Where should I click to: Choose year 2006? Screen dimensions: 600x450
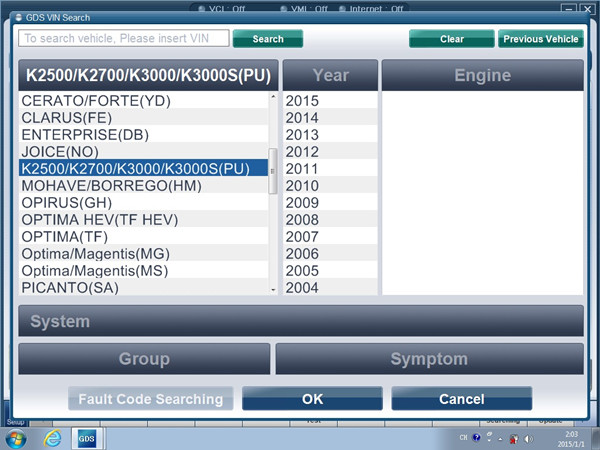click(330, 254)
